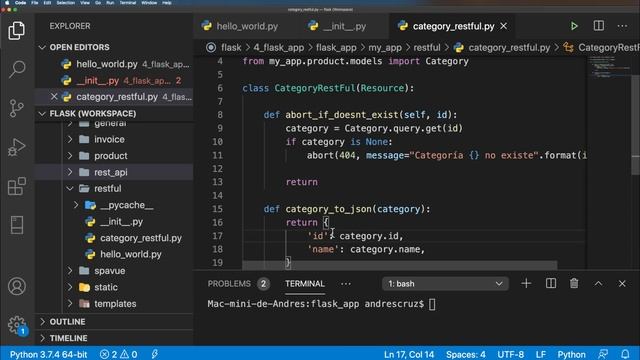Open category_restful.py in restful folder
This screenshot has height=360, width=640.
click(141, 238)
